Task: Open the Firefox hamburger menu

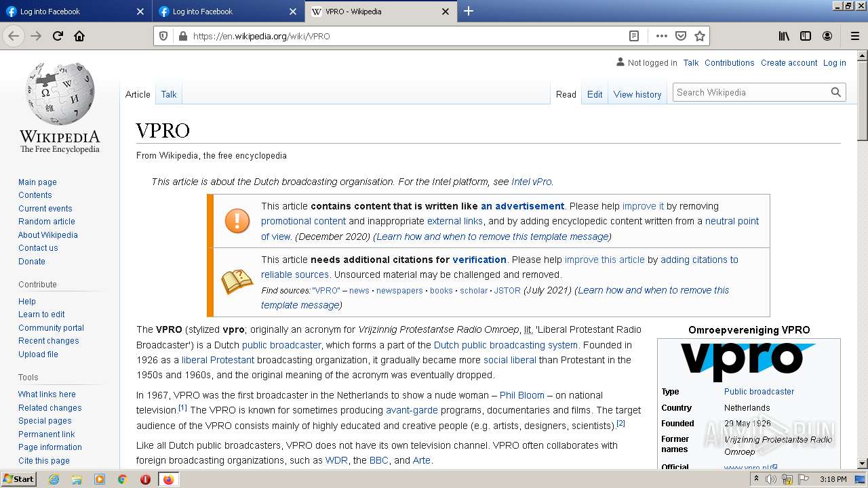Action: click(854, 36)
